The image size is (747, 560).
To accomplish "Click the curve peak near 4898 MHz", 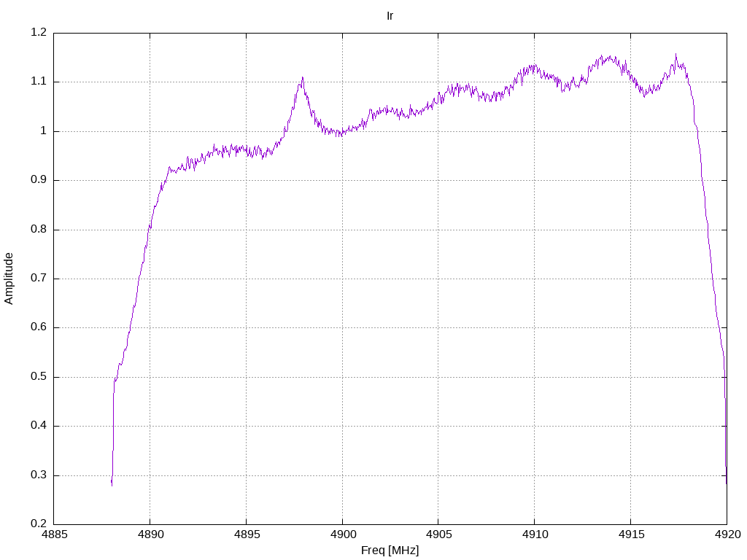I will coord(302,78).
